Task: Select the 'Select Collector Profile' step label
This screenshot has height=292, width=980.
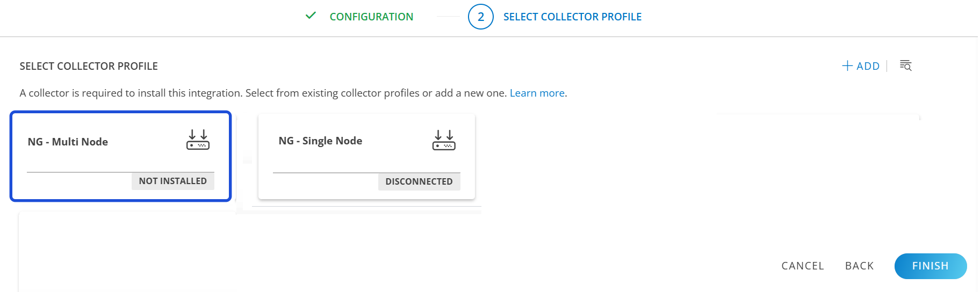Action: (x=572, y=17)
